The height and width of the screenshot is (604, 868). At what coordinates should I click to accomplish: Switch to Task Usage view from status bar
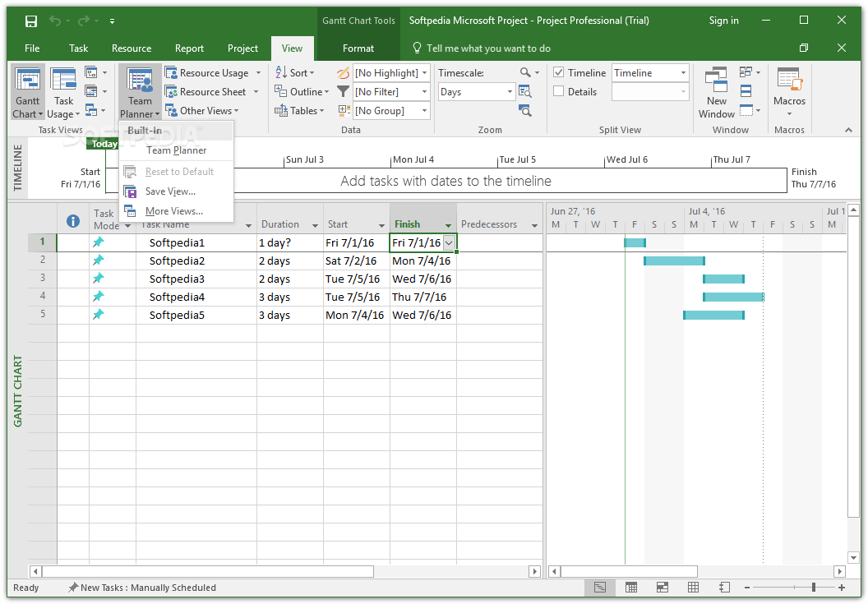631,588
